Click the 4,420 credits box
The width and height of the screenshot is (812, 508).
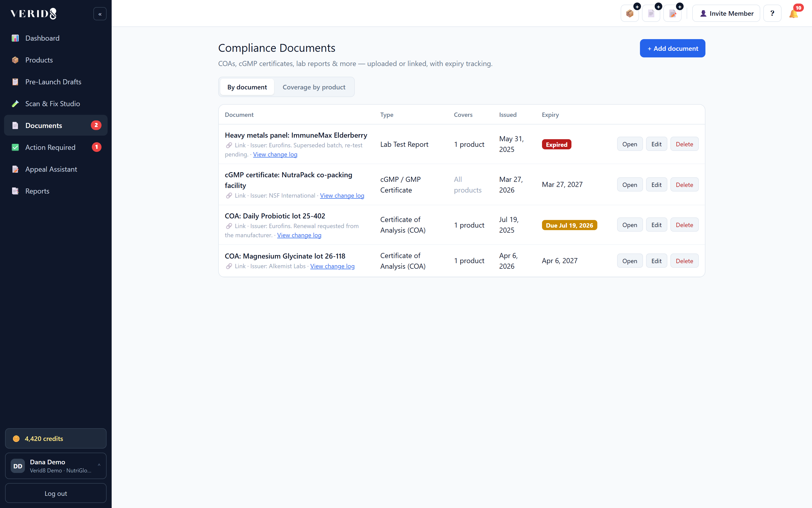[56, 438]
